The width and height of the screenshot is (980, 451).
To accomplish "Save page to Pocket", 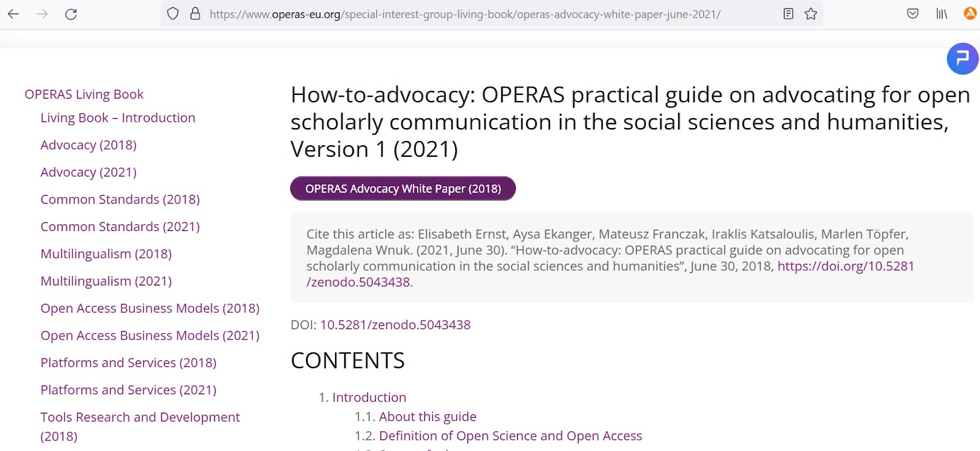I will [x=913, y=13].
